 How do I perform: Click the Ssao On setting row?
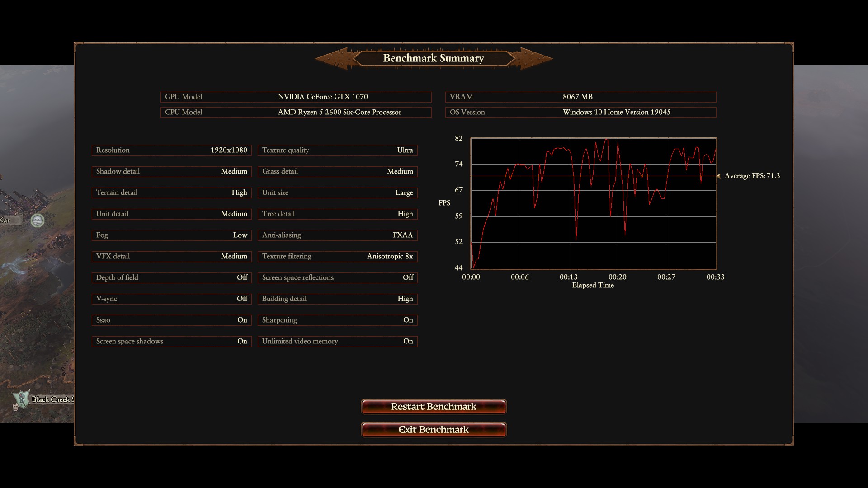coord(171,320)
